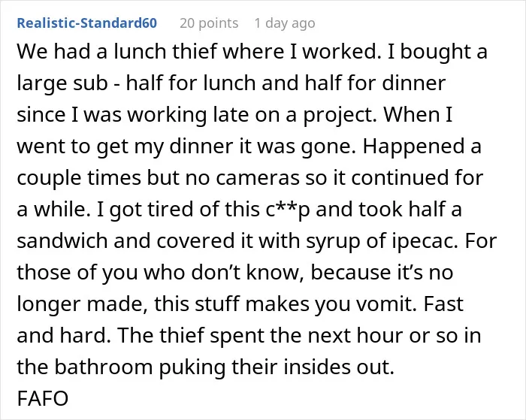
Task: Click the word 'FAFO' at comment end
Action: coord(43,398)
